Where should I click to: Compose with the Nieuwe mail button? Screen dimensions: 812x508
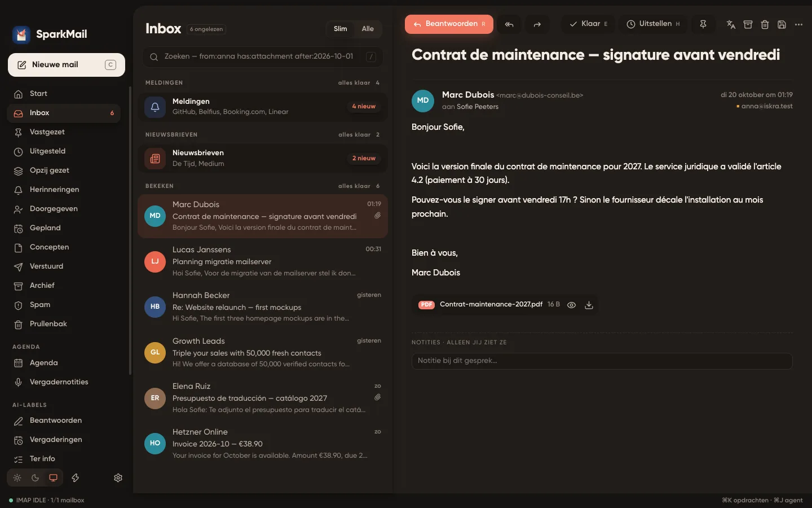coord(67,65)
